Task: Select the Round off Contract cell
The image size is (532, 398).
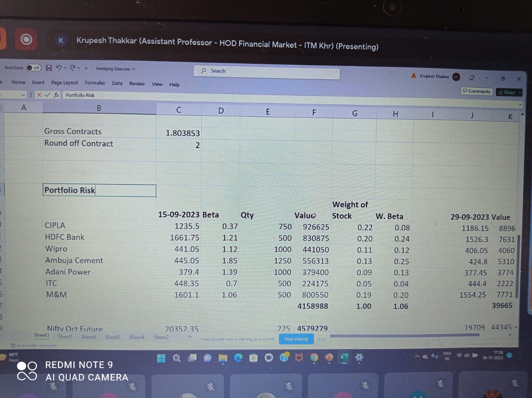Action: point(100,143)
